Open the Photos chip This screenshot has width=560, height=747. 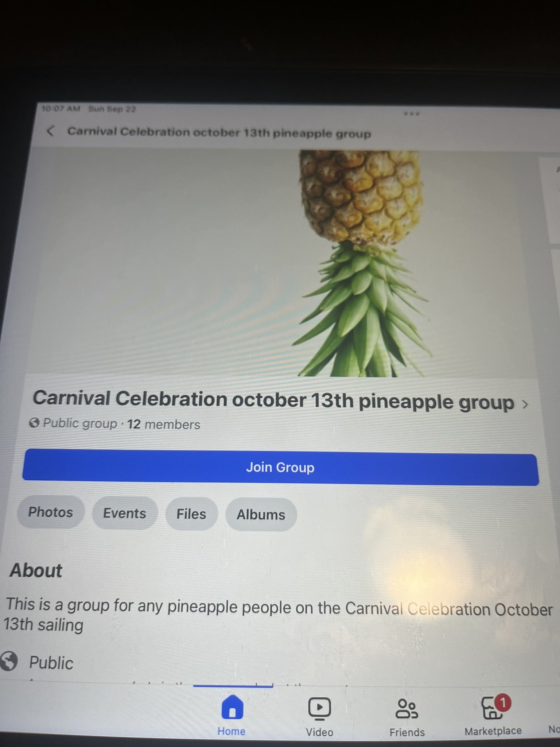(51, 512)
